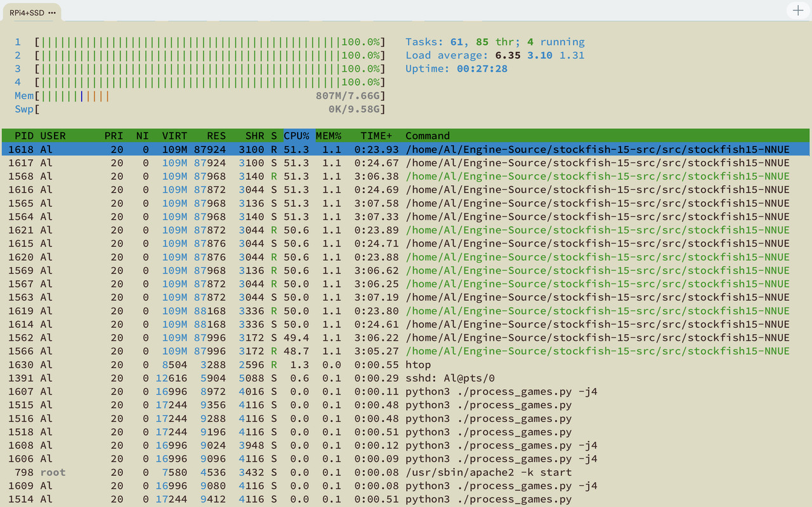Select the htop process row
Viewport: 812px width, 507px height.
(x=406, y=365)
